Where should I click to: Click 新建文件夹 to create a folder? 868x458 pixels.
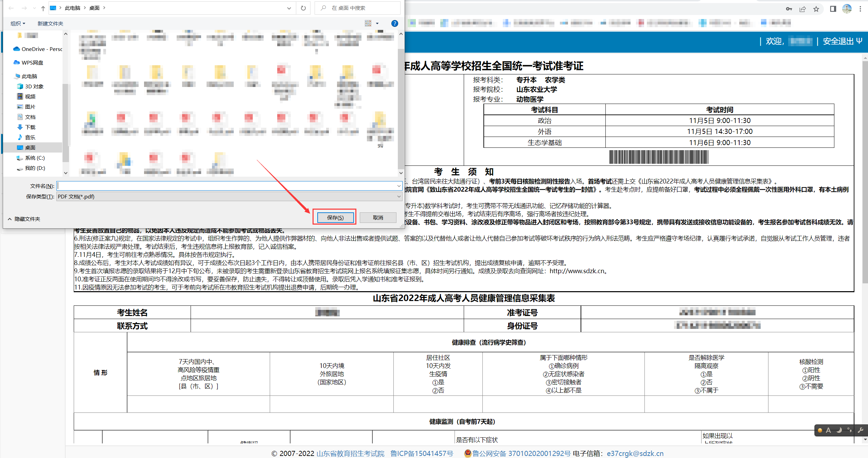(50, 23)
